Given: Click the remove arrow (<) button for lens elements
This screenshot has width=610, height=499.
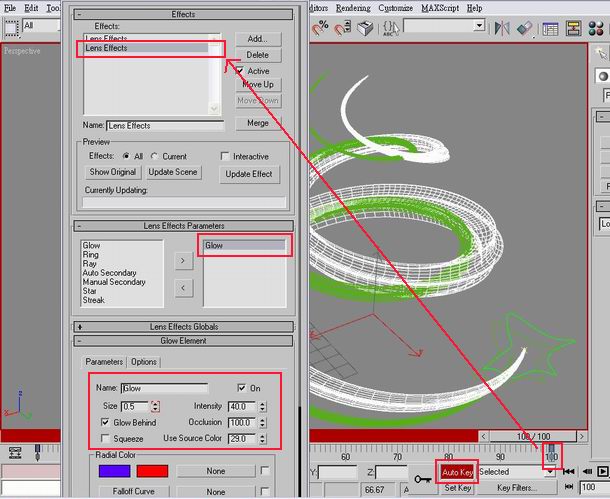Looking at the screenshot, I should 183,288.
